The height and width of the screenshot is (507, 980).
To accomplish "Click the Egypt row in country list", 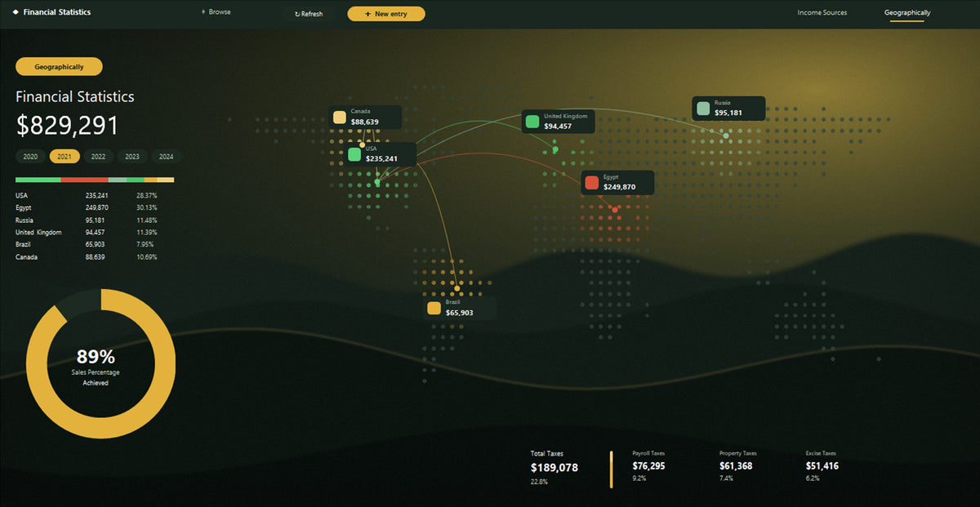I will (87, 208).
